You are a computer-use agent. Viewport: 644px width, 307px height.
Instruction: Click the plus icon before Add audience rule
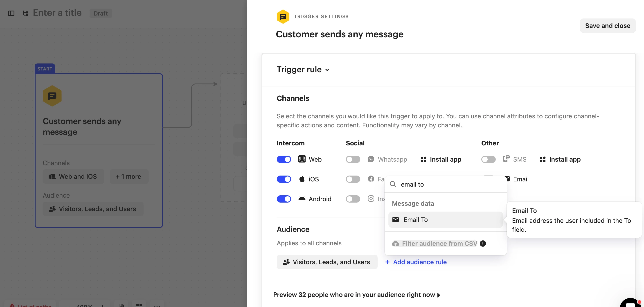[387, 262]
